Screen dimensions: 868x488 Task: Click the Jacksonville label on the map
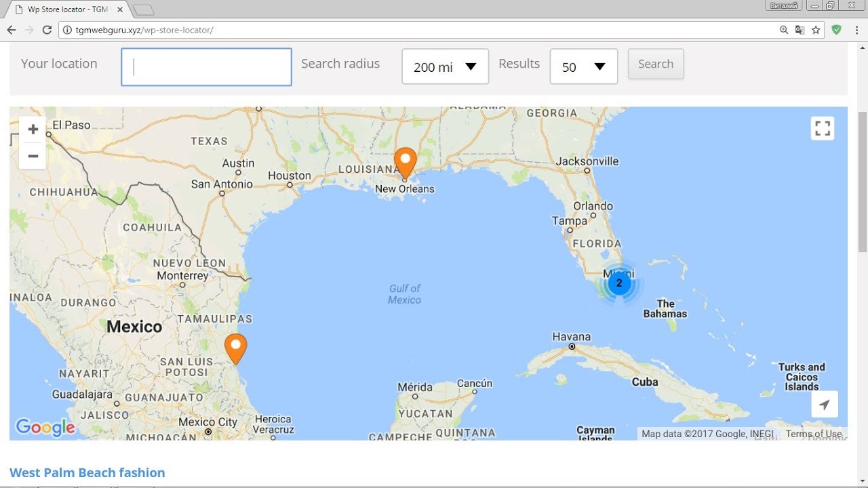point(587,161)
